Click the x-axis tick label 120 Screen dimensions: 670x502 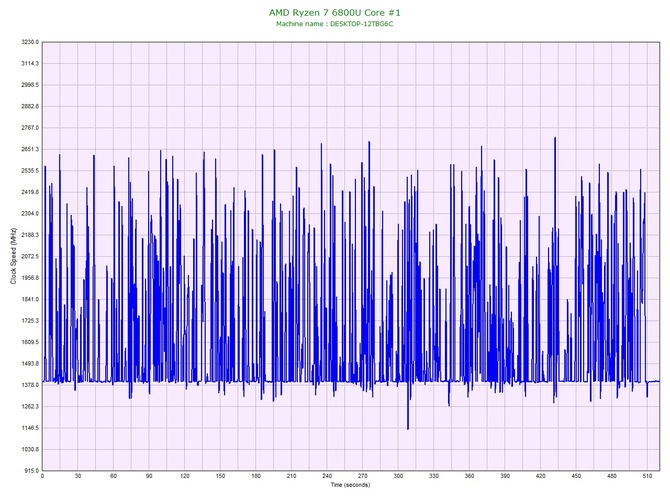[185, 476]
